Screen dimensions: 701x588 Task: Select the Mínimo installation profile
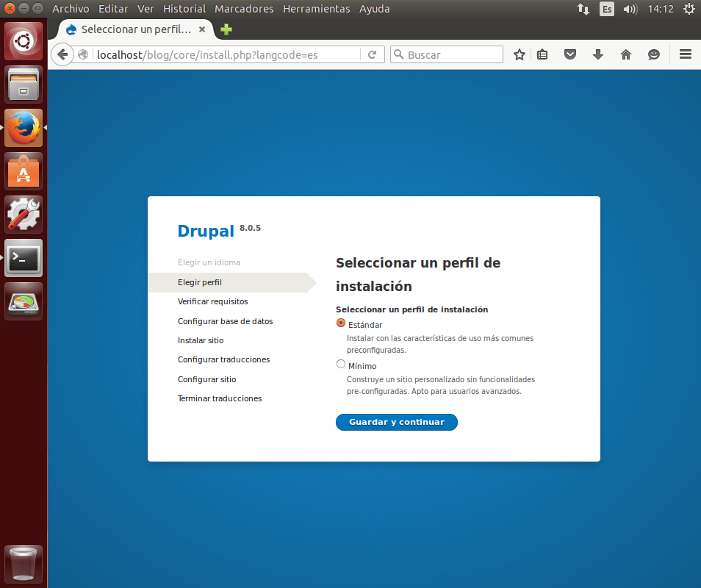coord(341,364)
